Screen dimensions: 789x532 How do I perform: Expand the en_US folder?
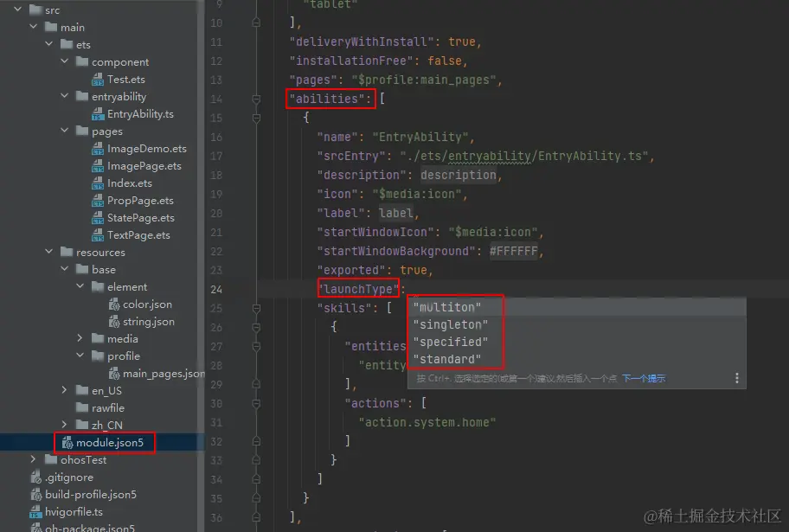[x=64, y=389]
